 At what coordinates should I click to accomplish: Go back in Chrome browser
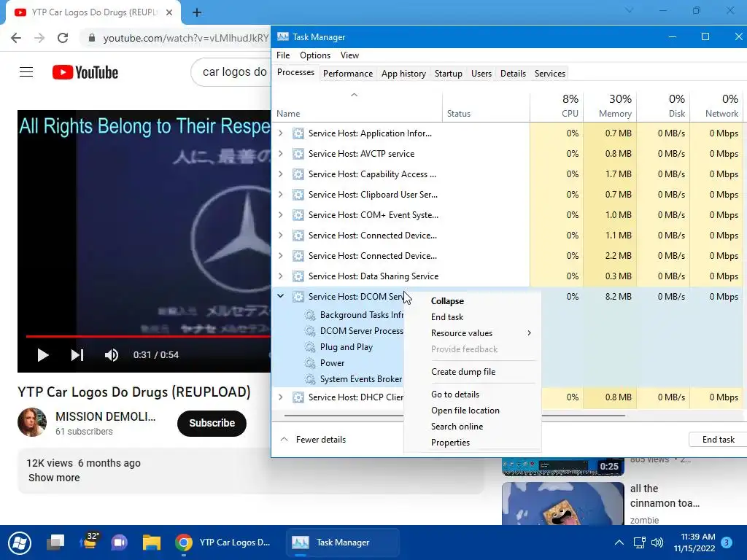(16, 38)
